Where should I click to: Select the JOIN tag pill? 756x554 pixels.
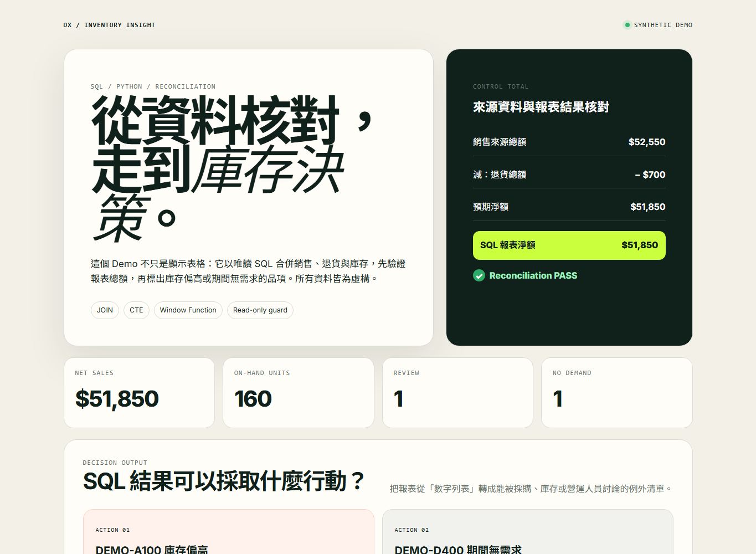pos(105,310)
